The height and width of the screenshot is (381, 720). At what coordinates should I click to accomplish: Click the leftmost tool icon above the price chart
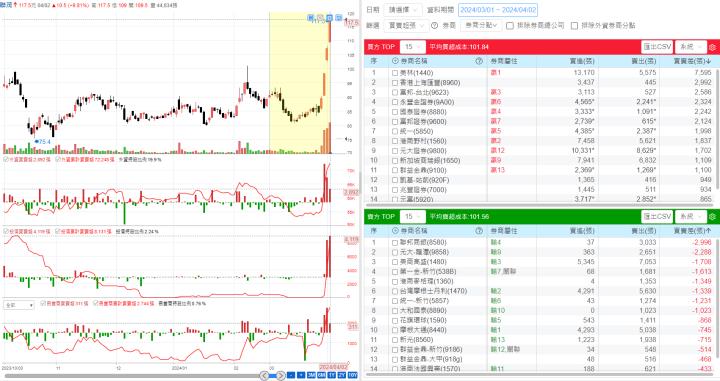[x=311, y=18]
